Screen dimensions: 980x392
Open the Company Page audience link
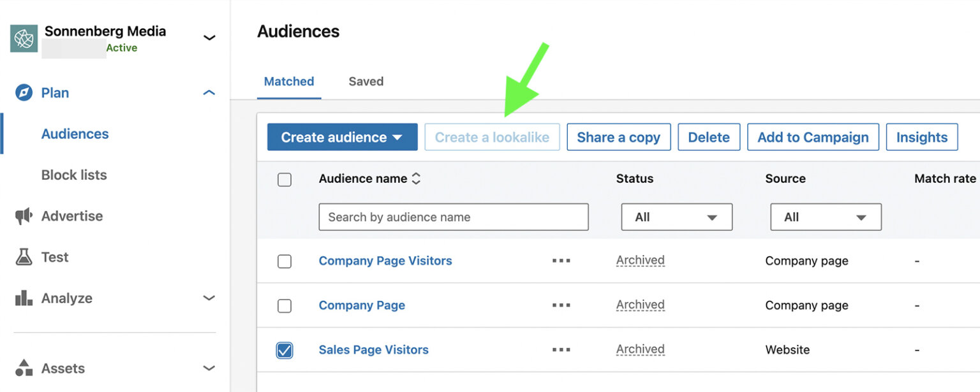[x=362, y=305]
